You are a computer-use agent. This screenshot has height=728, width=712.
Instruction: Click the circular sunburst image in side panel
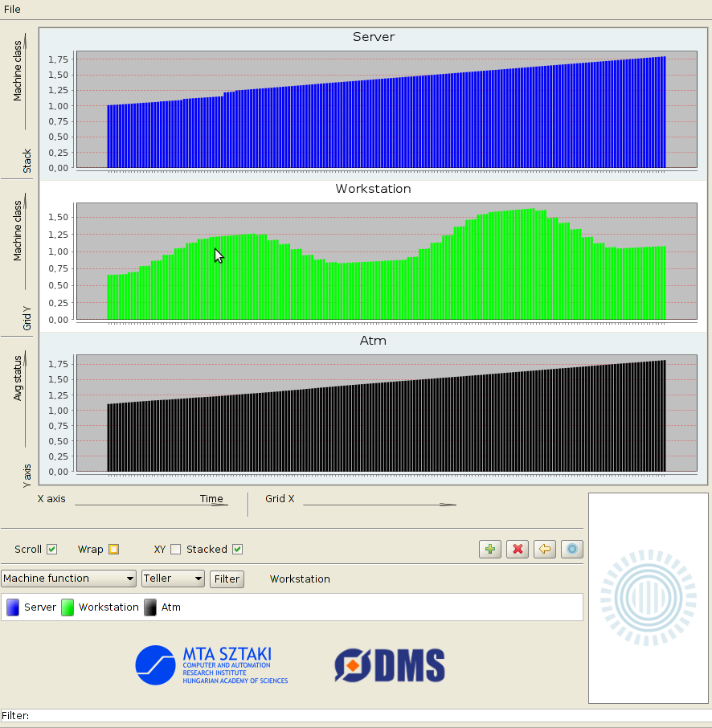click(649, 598)
